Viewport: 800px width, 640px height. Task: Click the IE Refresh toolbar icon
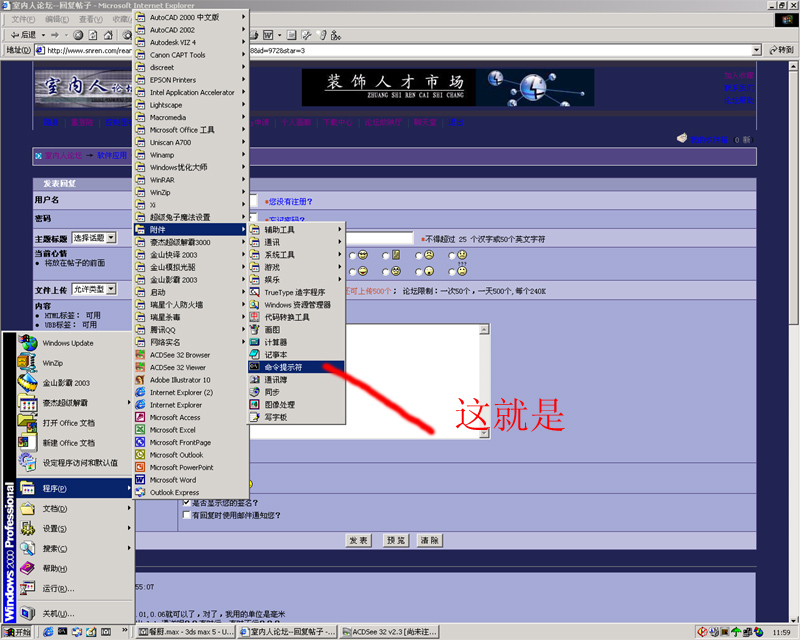(93, 35)
